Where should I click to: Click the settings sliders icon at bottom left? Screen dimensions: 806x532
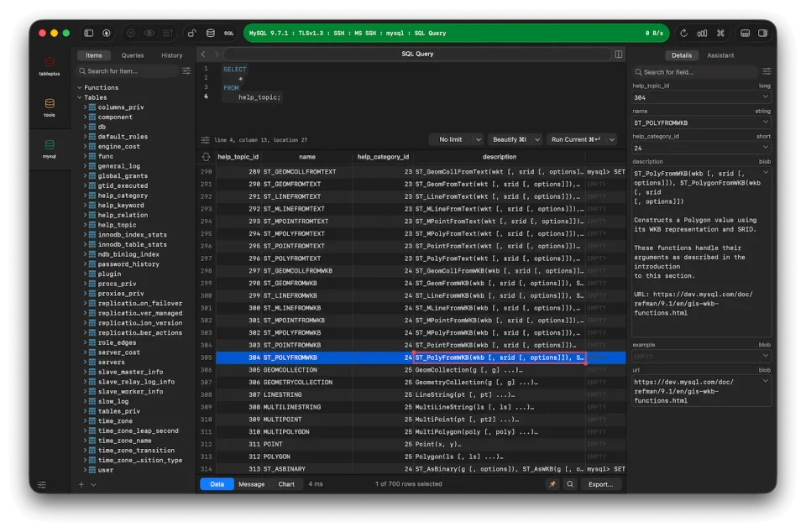42,484
